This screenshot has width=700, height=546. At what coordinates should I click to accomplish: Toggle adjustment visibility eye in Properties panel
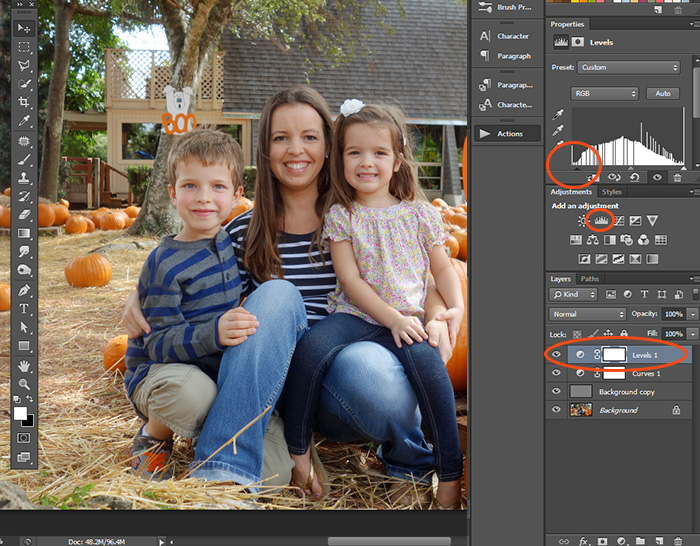click(657, 177)
